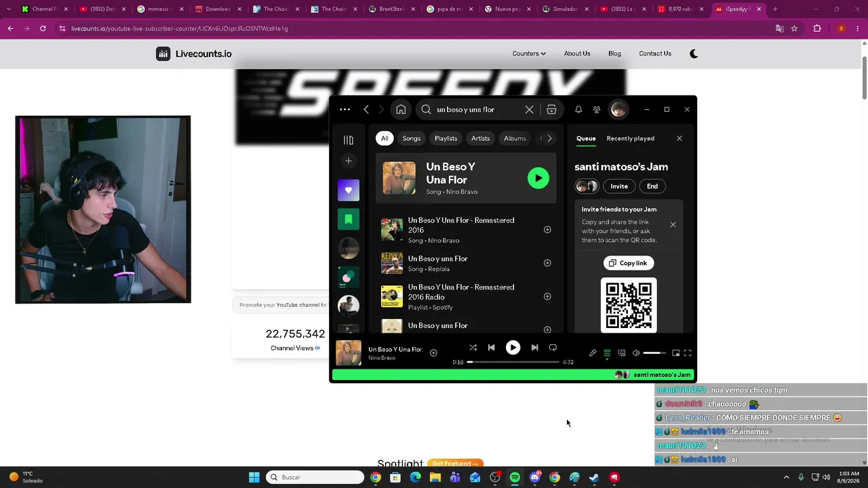Enter Spotify full screen view
Image resolution: width=868 pixels, height=488 pixels.
coord(688,353)
